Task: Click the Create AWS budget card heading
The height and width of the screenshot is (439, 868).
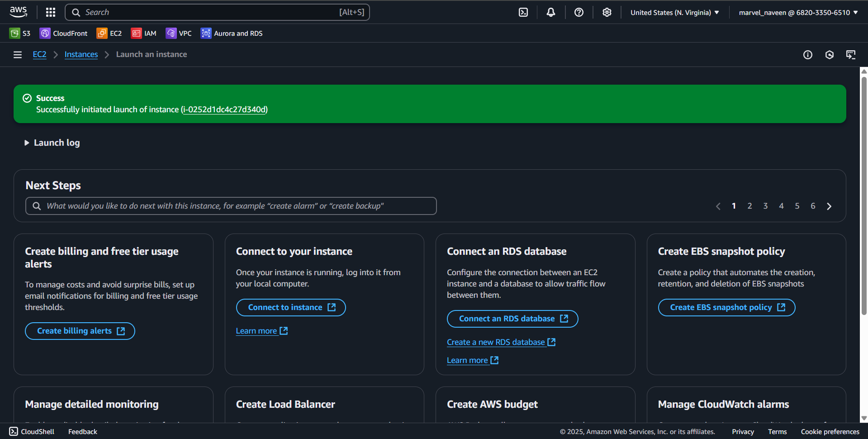Action: pyautogui.click(x=492, y=404)
